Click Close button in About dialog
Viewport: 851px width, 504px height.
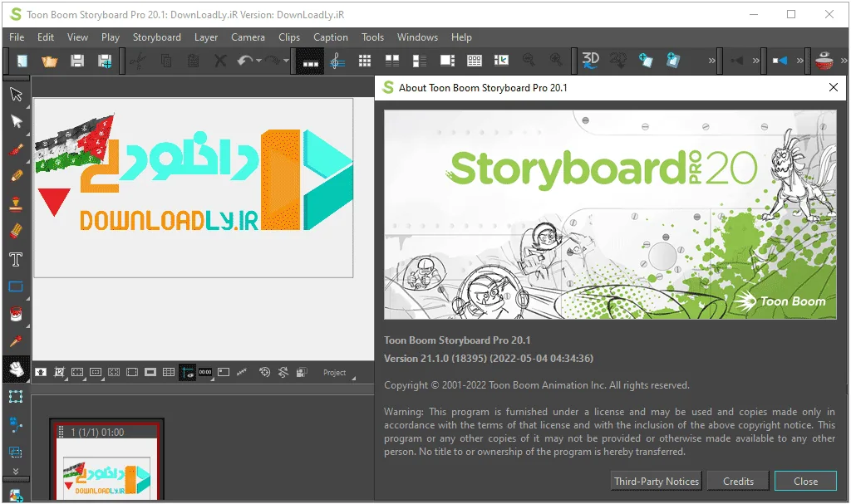[805, 482]
